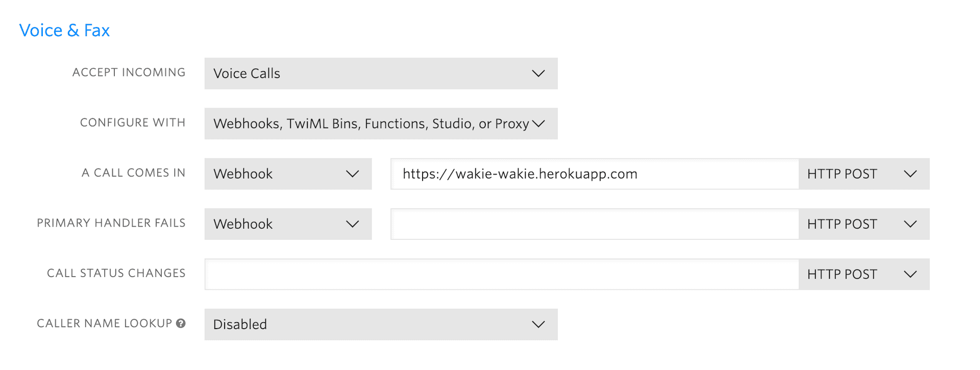Click the wakie-wakie.herokuapp.com URL field
The image size is (980, 370).
point(595,174)
